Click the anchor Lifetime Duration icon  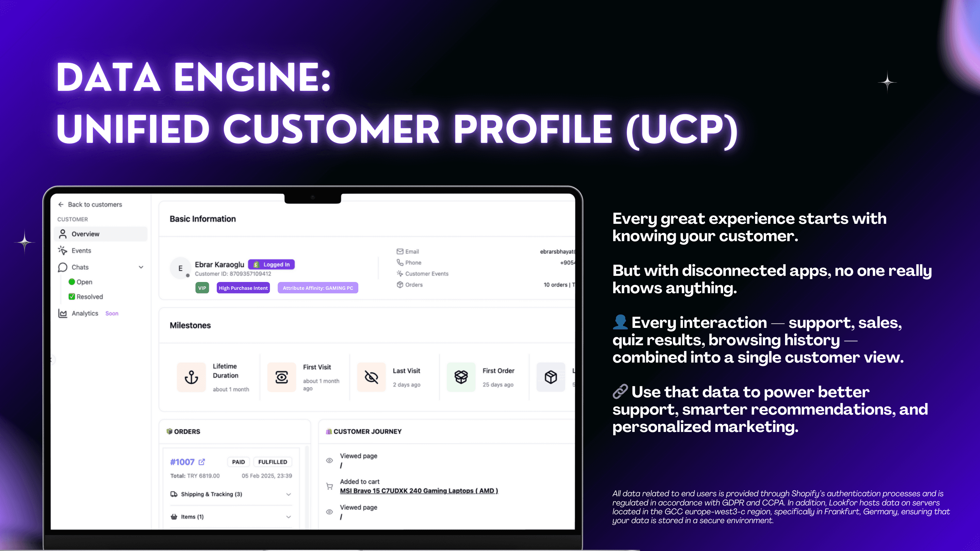pyautogui.click(x=191, y=377)
